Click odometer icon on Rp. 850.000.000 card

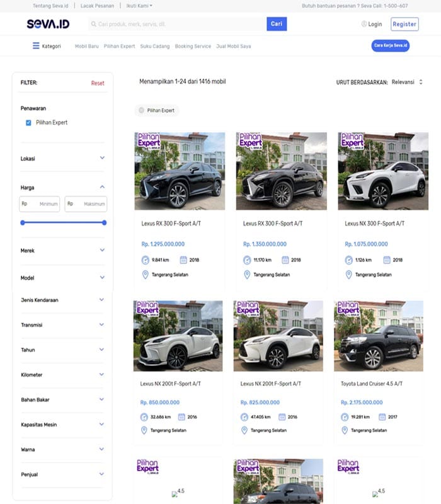pos(144,417)
